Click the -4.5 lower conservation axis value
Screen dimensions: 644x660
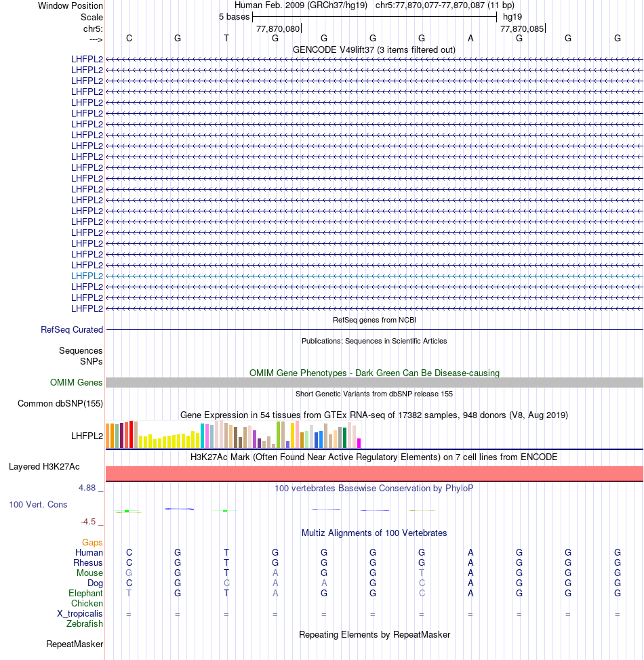tap(88, 522)
